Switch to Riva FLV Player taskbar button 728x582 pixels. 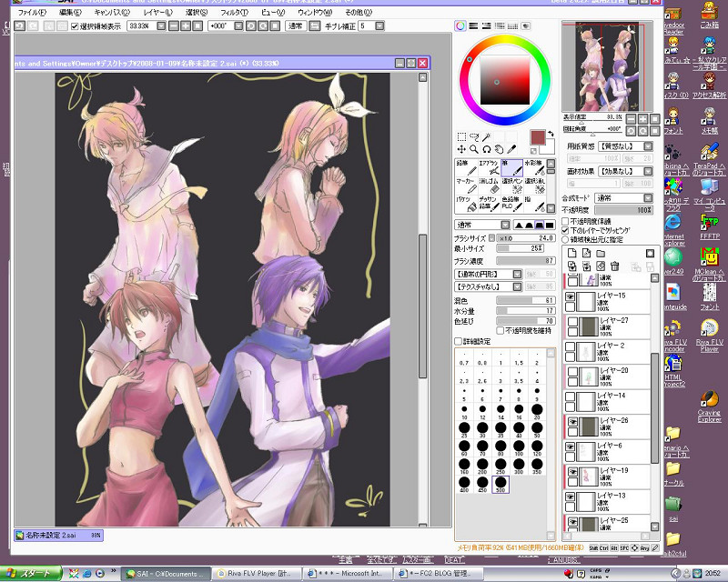coord(258,574)
